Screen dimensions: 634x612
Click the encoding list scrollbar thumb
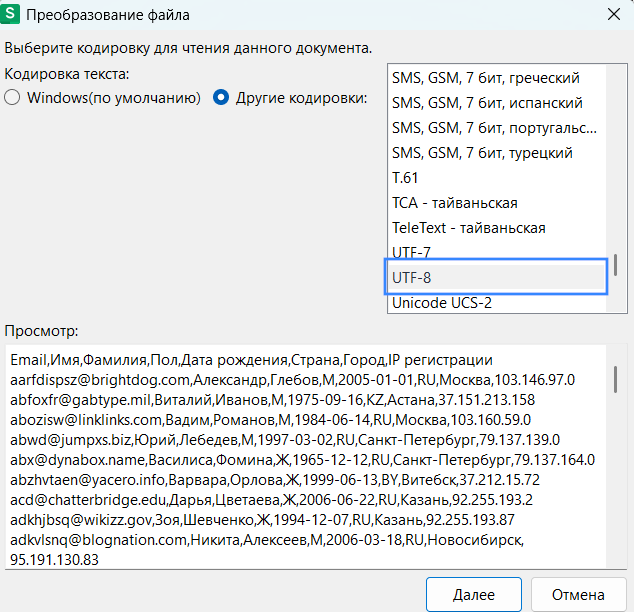[x=615, y=263]
